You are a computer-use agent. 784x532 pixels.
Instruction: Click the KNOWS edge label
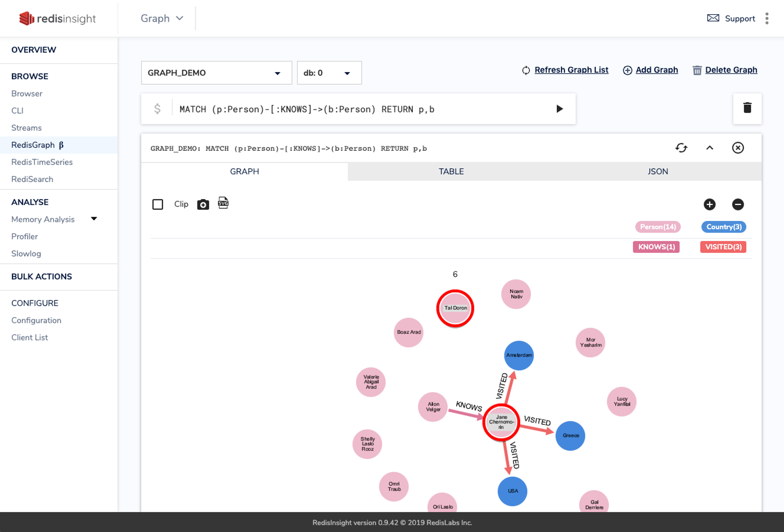(x=469, y=406)
